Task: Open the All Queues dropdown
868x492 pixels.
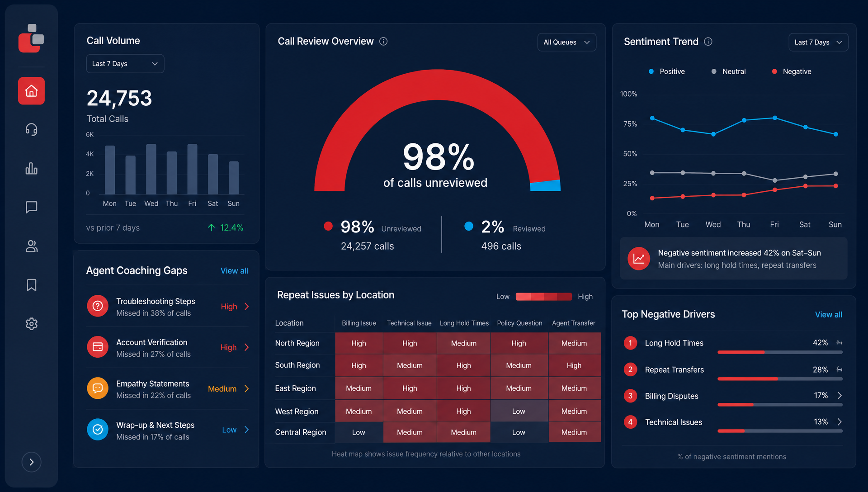Action: click(x=566, y=42)
